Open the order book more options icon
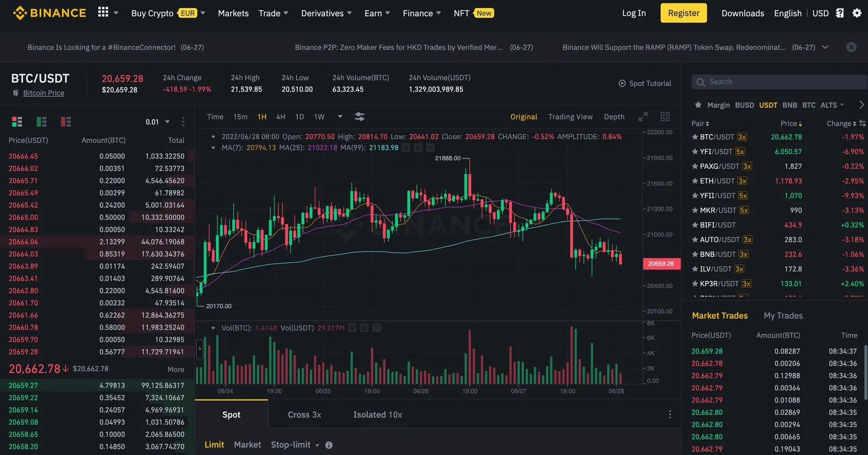The height and width of the screenshot is (455, 868). (183, 122)
